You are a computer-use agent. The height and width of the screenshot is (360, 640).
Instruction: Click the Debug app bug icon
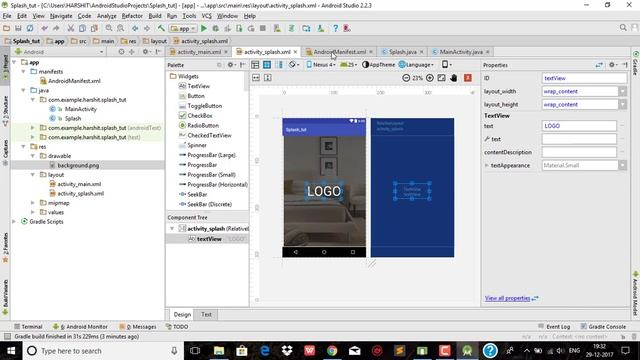pyautogui.click(x=216, y=29)
